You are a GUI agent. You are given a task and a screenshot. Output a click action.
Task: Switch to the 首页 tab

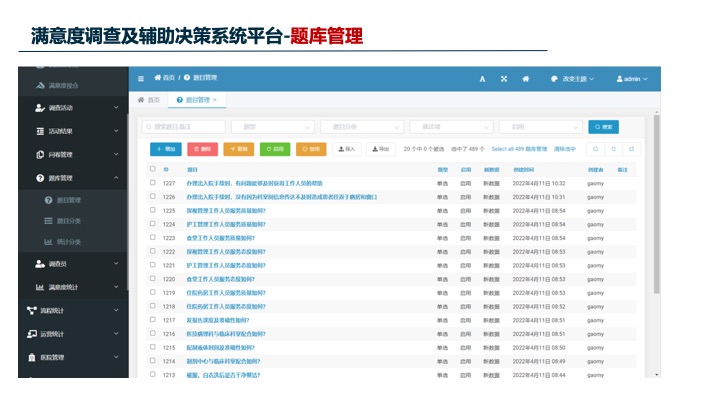pos(150,100)
